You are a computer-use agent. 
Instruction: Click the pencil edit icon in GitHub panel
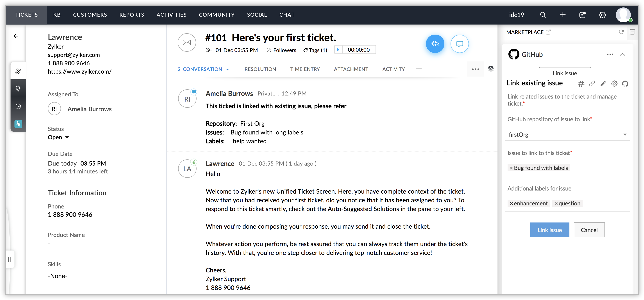click(603, 84)
